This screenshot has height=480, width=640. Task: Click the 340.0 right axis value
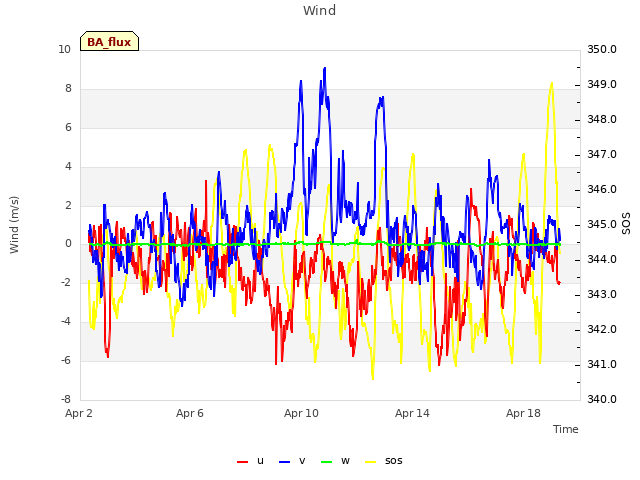pos(602,399)
